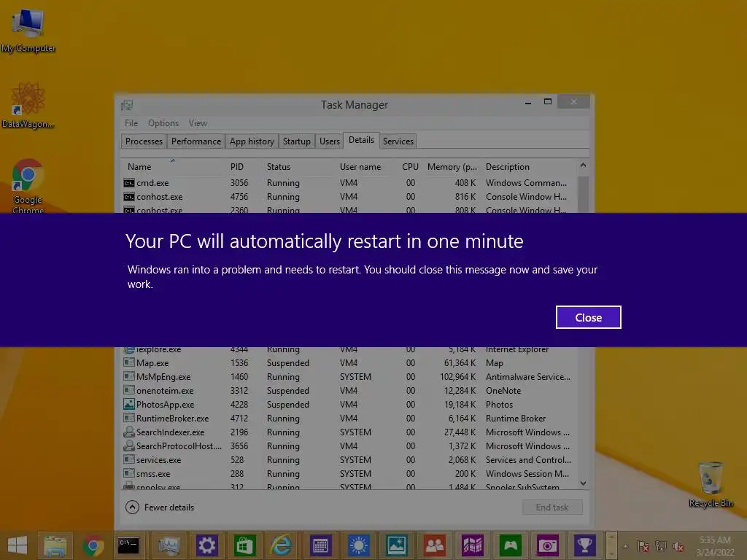The height and width of the screenshot is (560, 747).
Task: Open Command Prompt from the taskbar
Action: coord(128,545)
